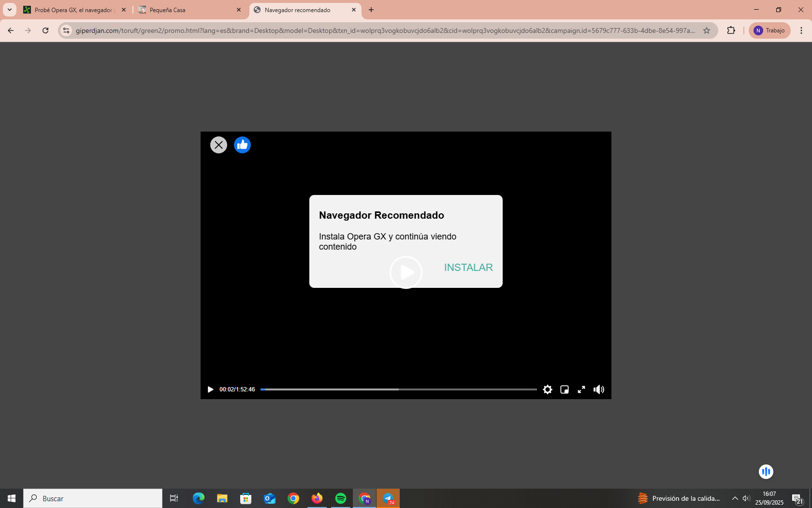Switch to the active Chrome profile window in taskbar
Screen dimensions: 812x508
pyautogui.click(x=364, y=498)
